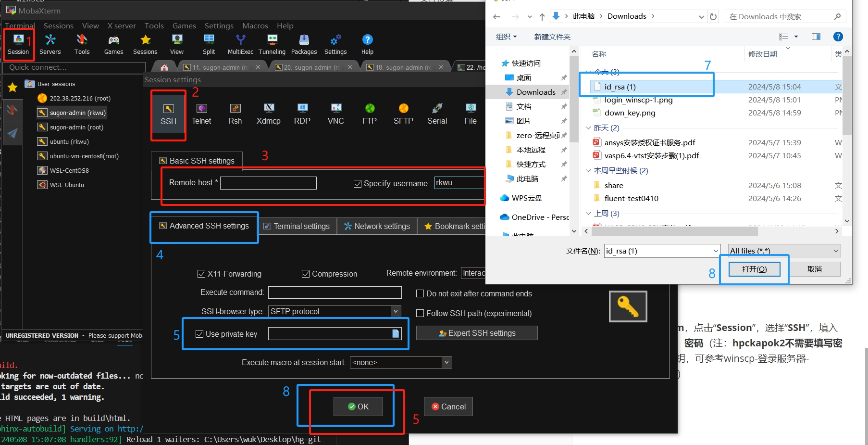Open the Tunneling toolbar icon

(x=272, y=44)
